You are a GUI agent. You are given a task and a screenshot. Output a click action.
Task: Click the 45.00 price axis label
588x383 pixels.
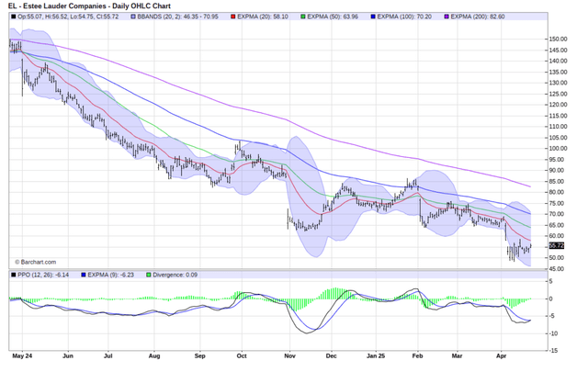pyautogui.click(x=558, y=269)
